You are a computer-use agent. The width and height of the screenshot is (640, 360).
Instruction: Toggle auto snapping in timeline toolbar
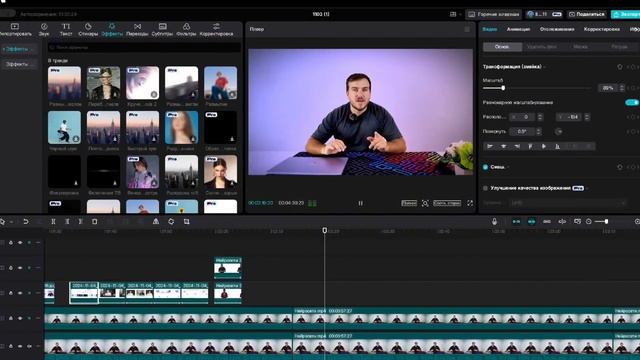pyautogui.click(x=531, y=222)
